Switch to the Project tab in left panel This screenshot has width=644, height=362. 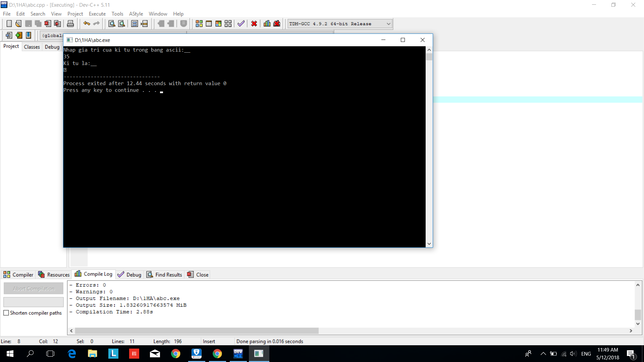(x=11, y=46)
